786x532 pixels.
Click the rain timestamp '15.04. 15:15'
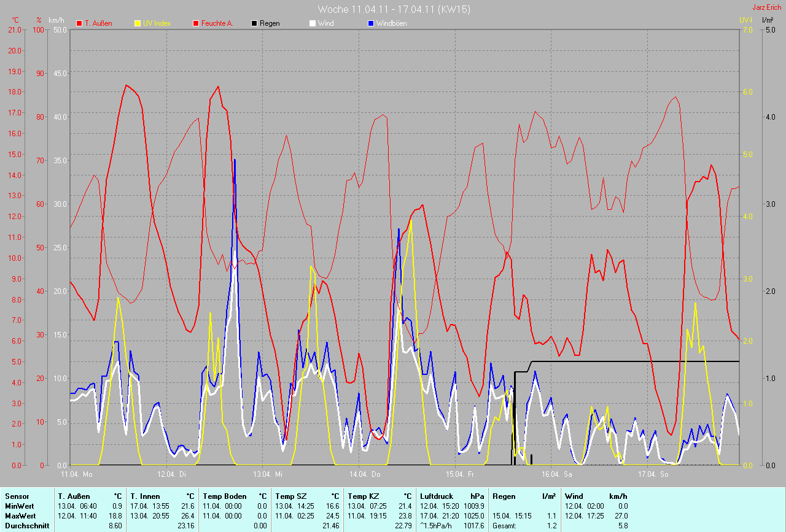[512, 516]
